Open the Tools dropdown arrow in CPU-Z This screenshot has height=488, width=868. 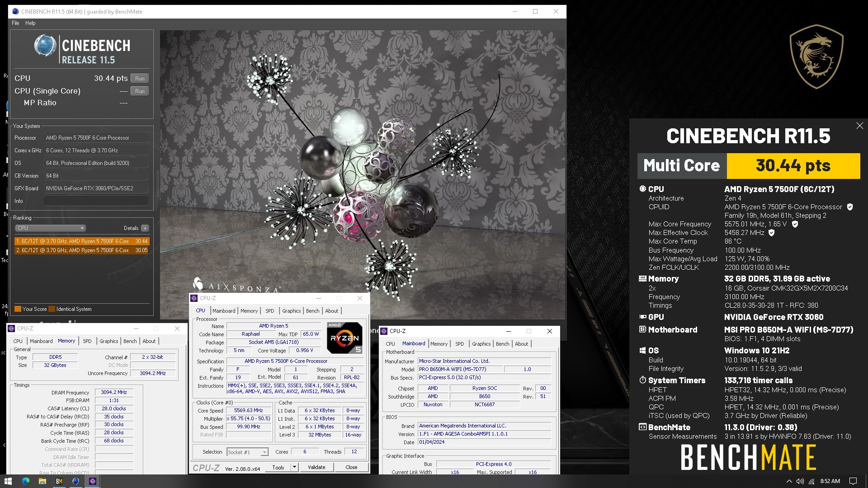[x=294, y=467]
